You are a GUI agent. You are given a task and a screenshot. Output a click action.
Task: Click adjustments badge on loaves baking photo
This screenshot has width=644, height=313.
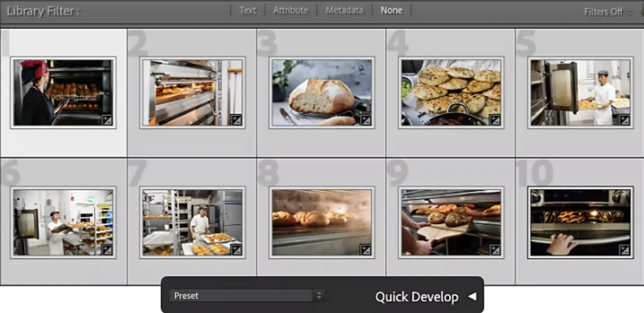366,250
